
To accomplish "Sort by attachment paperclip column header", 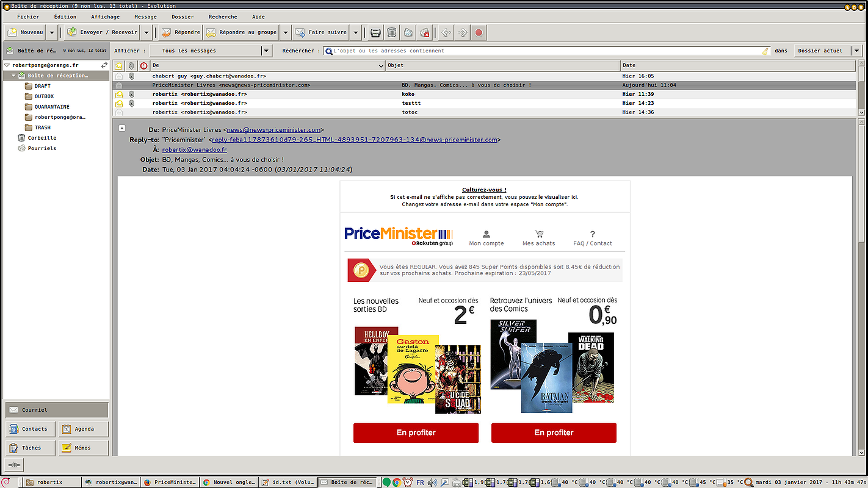I will coord(131,65).
